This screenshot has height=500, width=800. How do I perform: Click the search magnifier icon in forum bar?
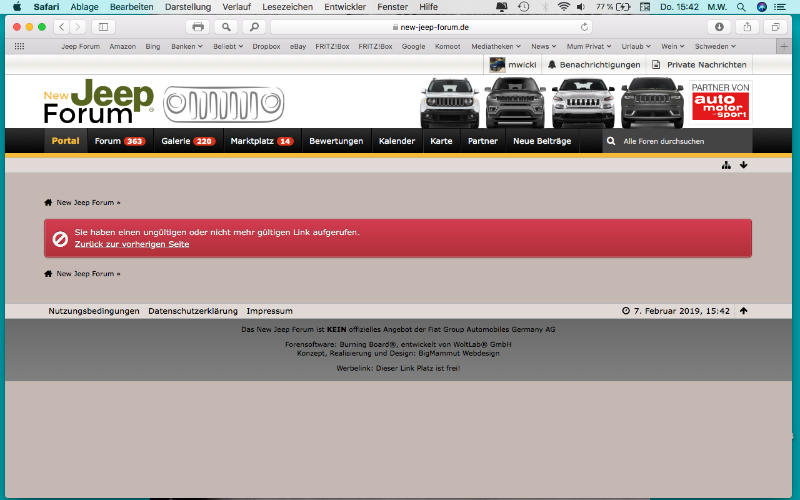(610, 141)
